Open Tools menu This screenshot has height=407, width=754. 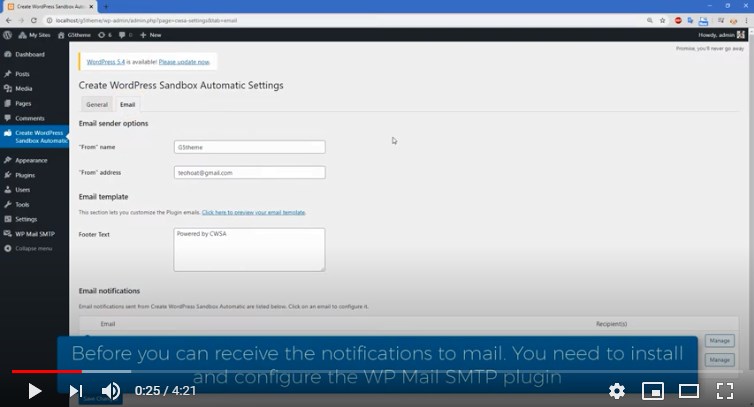[x=22, y=204]
